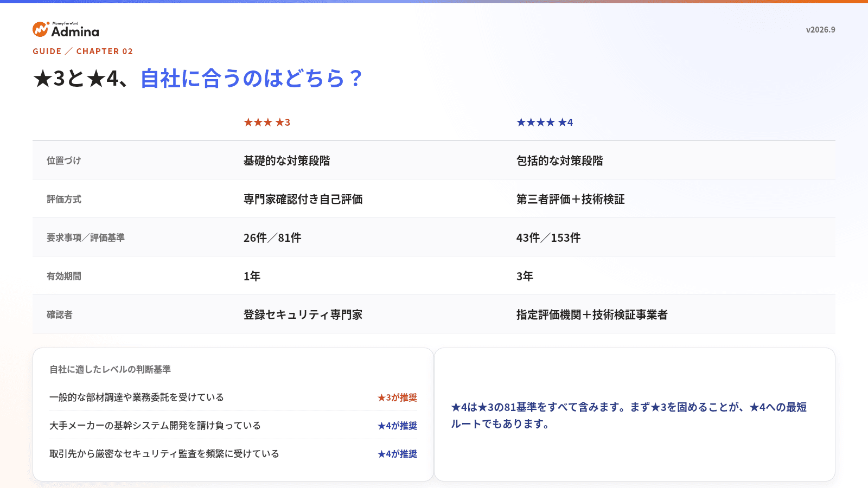This screenshot has height=488, width=868.
Task: Click the note starting ★4は★3の81基準
Action: click(x=629, y=415)
